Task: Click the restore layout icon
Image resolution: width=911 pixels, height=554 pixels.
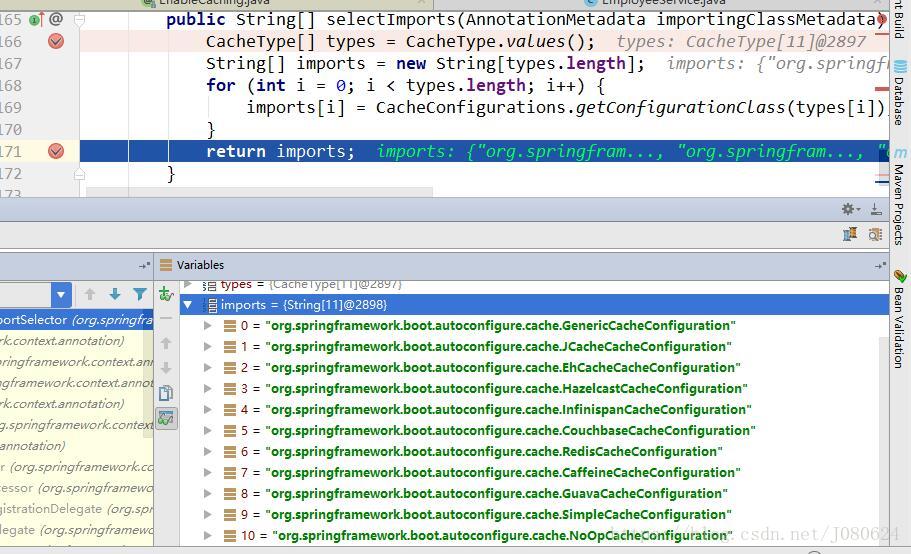Action: click(x=850, y=234)
